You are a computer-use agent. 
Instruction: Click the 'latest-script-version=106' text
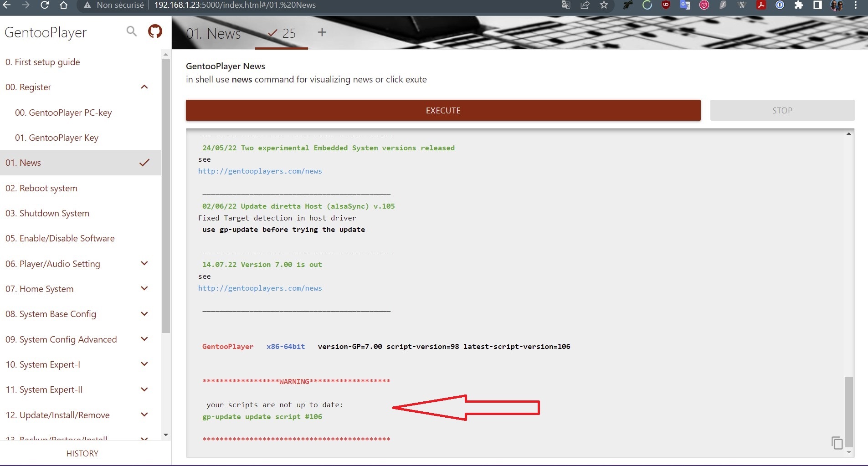tap(517, 347)
